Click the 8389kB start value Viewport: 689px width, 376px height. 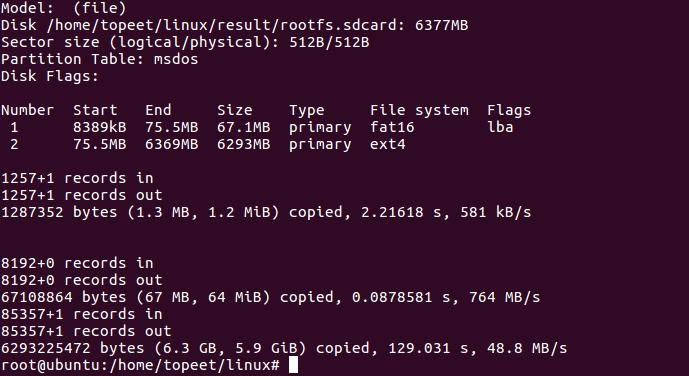tap(100, 127)
